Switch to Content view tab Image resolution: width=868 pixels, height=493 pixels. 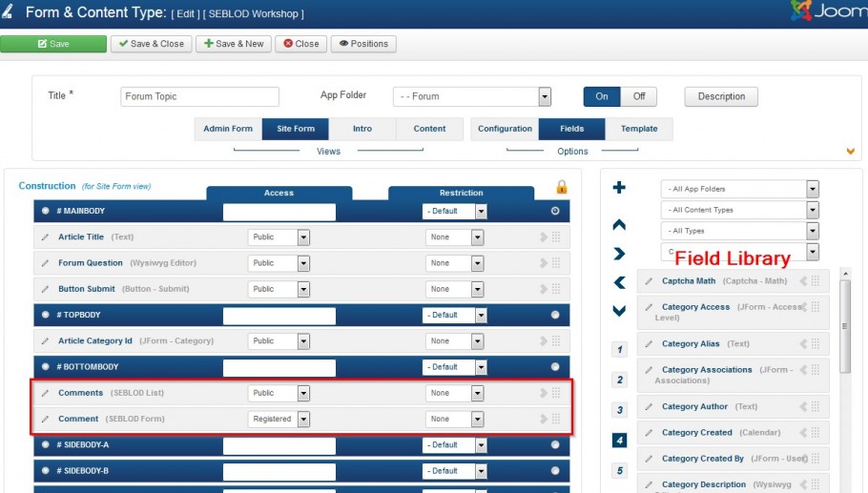[429, 129]
